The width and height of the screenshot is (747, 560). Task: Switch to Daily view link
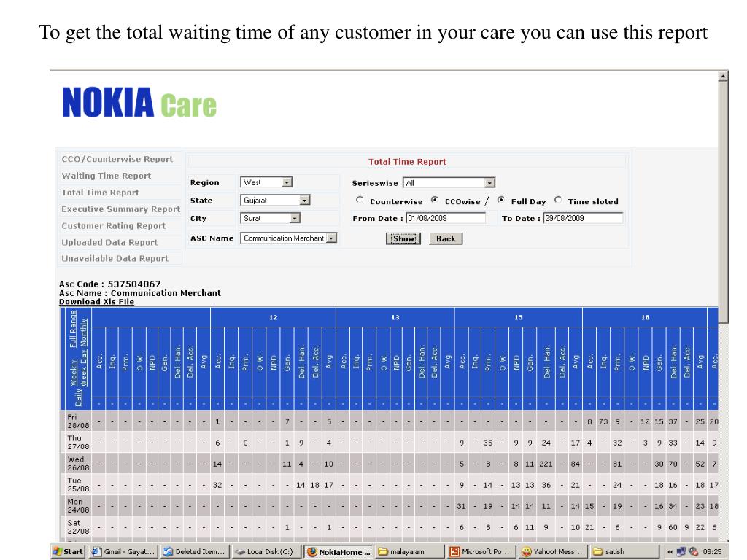79,397
